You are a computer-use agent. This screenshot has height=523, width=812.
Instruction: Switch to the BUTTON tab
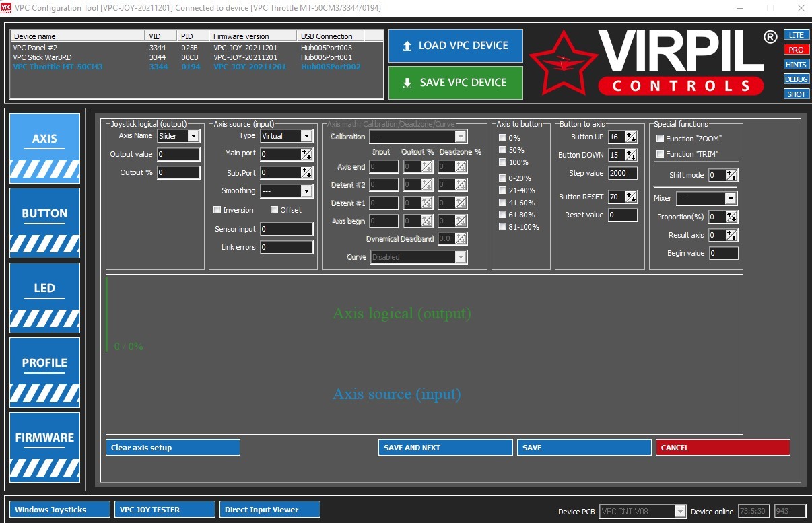44,223
